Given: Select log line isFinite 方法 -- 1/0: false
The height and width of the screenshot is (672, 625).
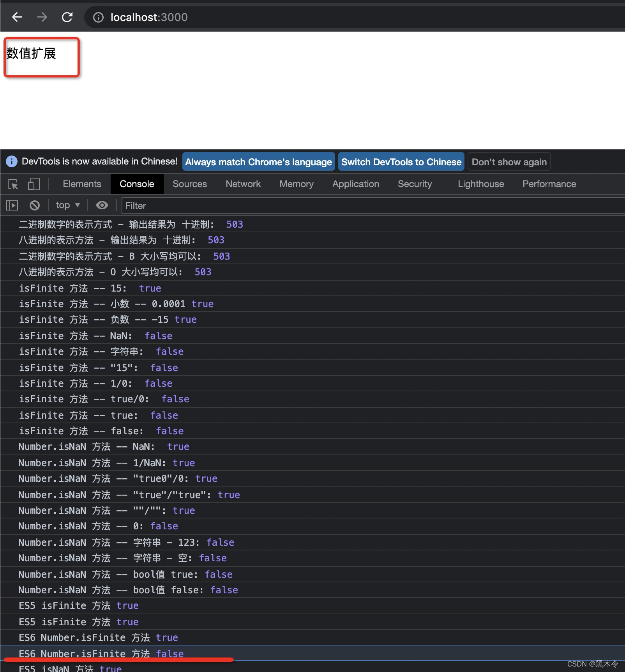Looking at the screenshot, I should pos(312,384).
